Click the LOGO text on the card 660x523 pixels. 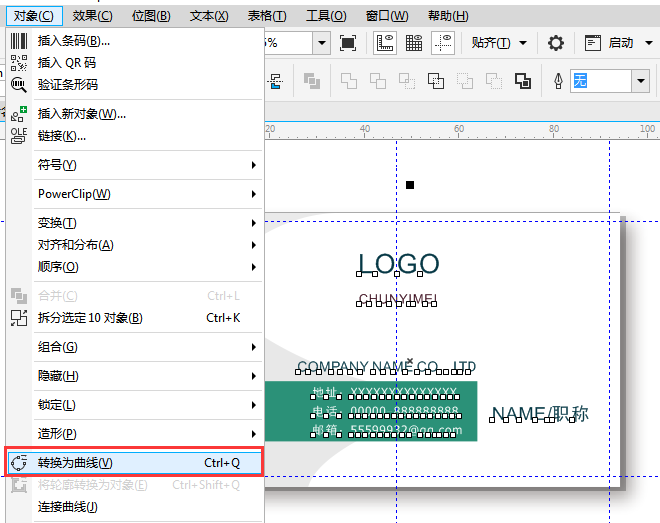398,264
